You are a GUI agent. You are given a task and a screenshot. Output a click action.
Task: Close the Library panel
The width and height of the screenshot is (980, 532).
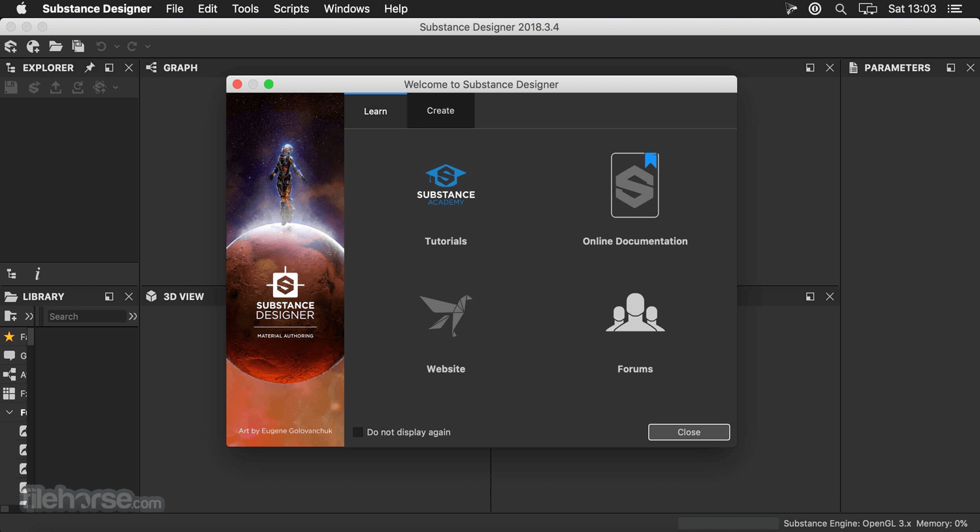click(x=129, y=296)
